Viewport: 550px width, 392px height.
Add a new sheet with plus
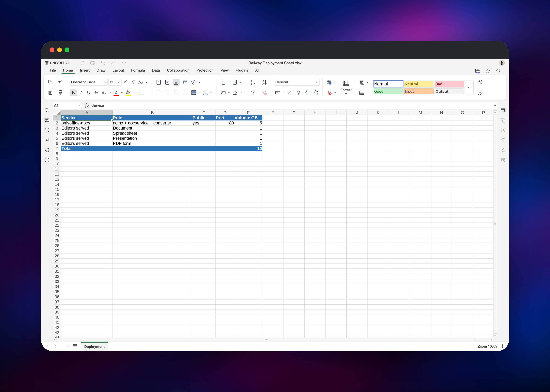68,346
